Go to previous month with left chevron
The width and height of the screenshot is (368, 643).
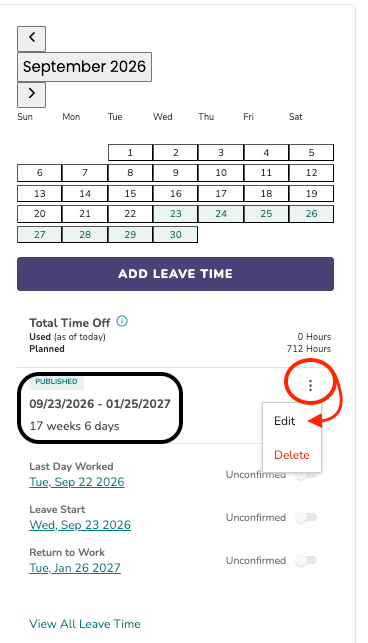[32, 39]
